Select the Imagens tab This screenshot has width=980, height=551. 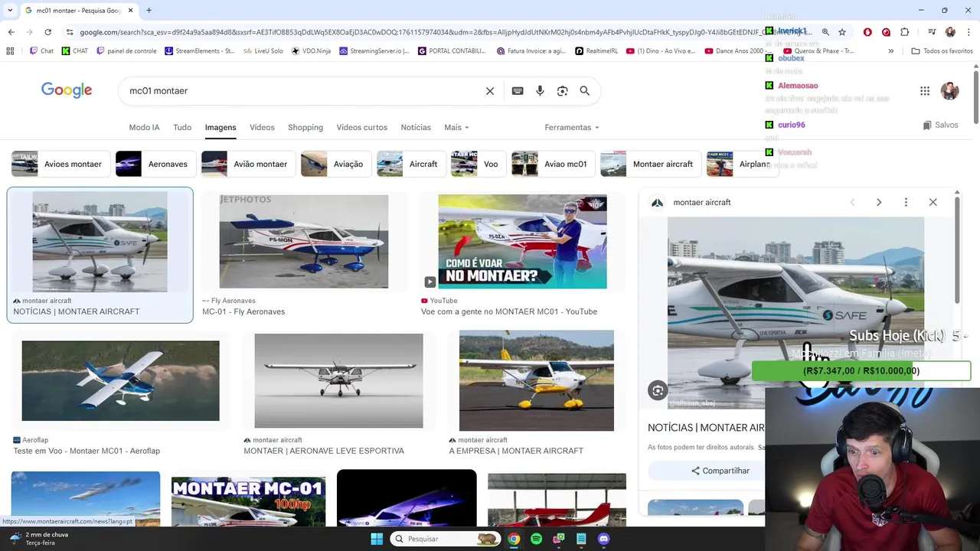click(220, 128)
